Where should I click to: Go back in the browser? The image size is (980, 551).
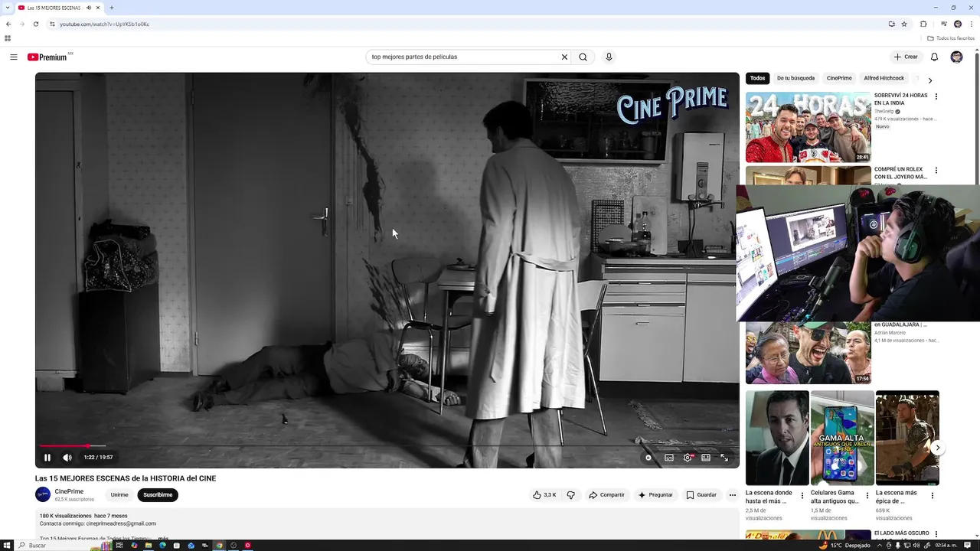click(8, 24)
